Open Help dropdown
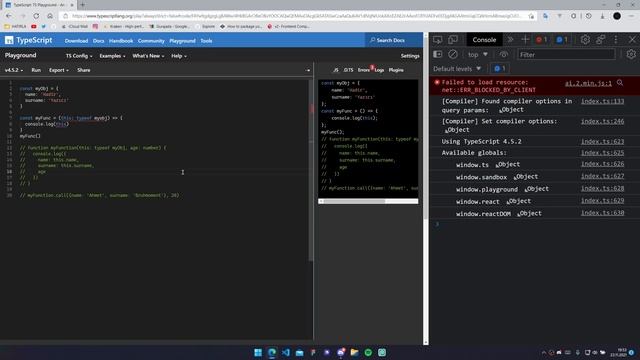Image resolution: width=640 pixels, height=360 pixels. pos(179,56)
